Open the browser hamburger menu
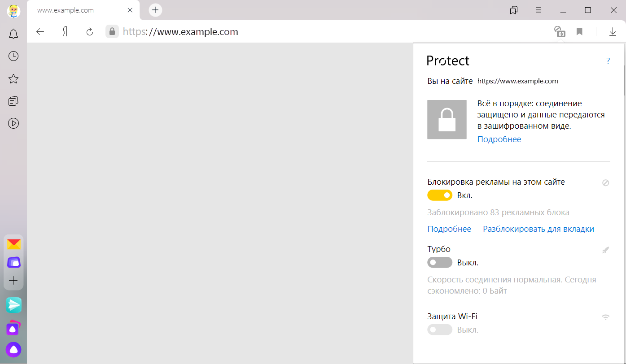This screenshot has width=626, height=364. (538, 10)
